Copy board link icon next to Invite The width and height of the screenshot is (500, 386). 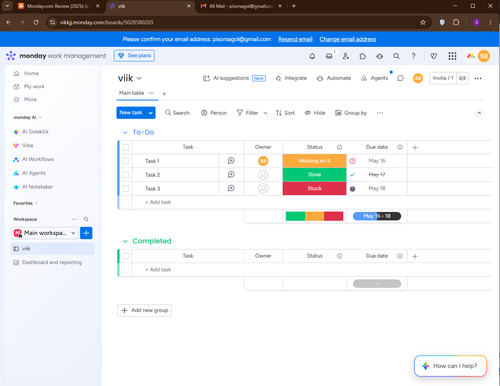coord(462,78)
